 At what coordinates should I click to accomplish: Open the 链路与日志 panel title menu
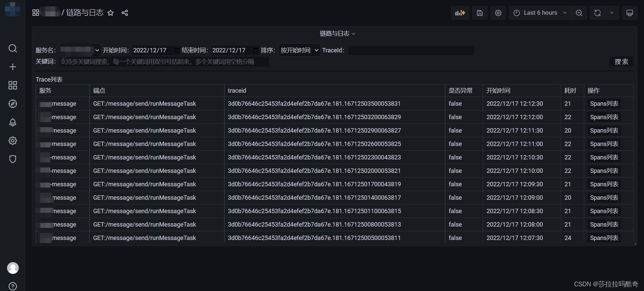(337, 34)
